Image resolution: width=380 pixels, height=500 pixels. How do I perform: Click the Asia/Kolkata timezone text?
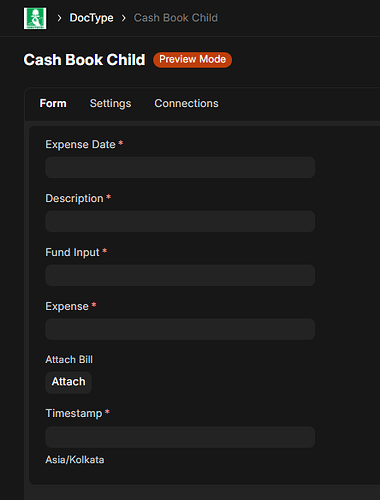[x=75, y=460]
